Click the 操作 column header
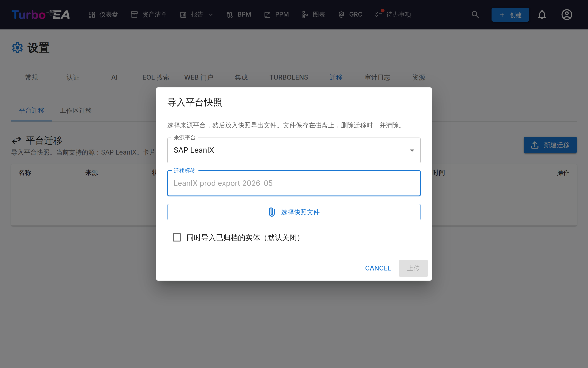The height and width of the screenshot is (368, 588). 563,172
